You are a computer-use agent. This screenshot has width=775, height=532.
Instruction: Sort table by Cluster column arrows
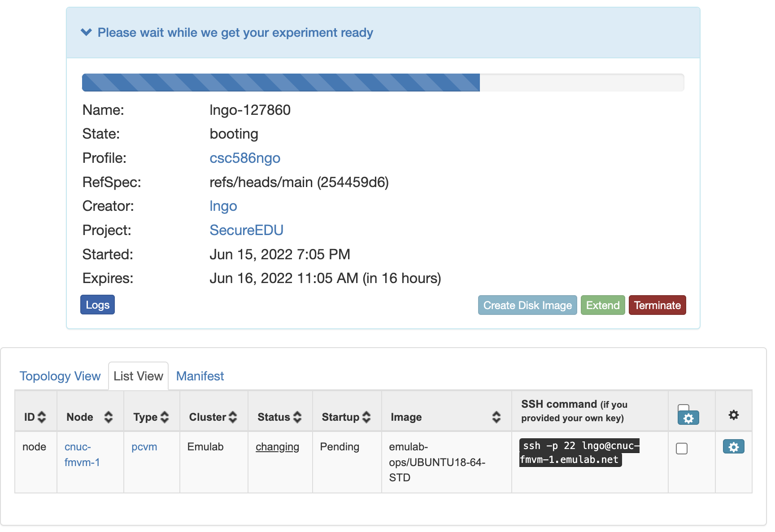pyautogui.click(x=233, y=417)
